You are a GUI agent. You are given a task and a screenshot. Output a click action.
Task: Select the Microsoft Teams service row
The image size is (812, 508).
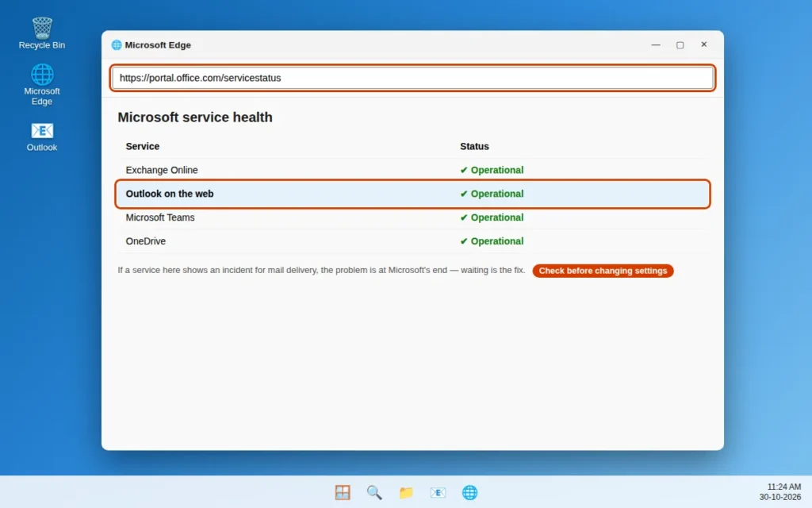point(412,217)
